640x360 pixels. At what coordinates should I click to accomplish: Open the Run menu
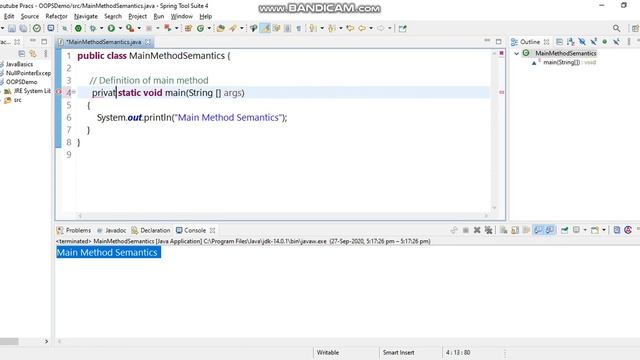click(x=158, y=16)
